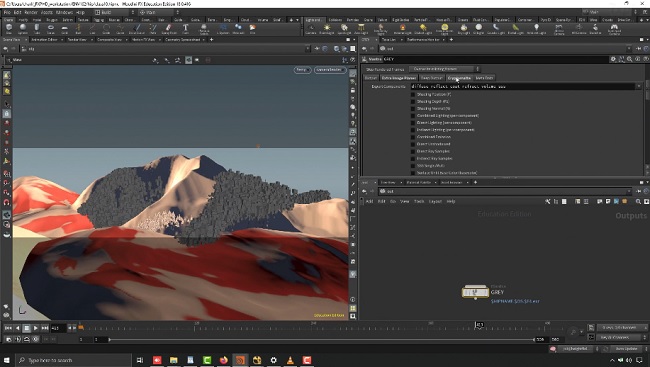Click the timeline stop button
This screenshot has height=367, width=650.
click(27, 328)
